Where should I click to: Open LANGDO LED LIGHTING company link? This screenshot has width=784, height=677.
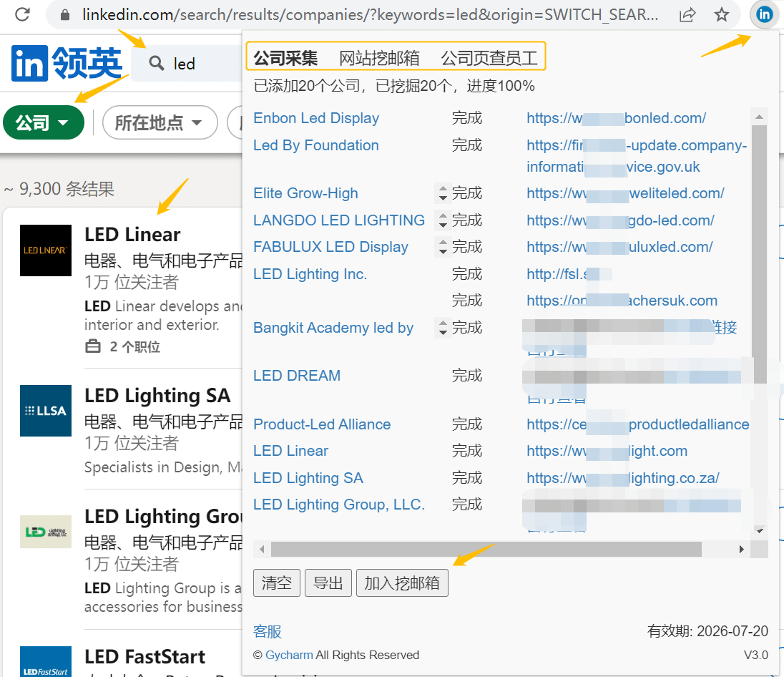coord(339,220)
